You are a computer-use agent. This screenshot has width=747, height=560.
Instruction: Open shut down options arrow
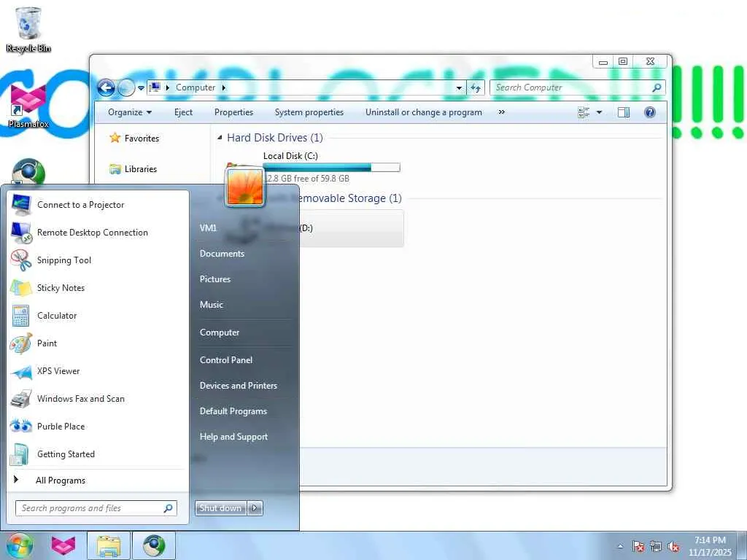point(255,508)
